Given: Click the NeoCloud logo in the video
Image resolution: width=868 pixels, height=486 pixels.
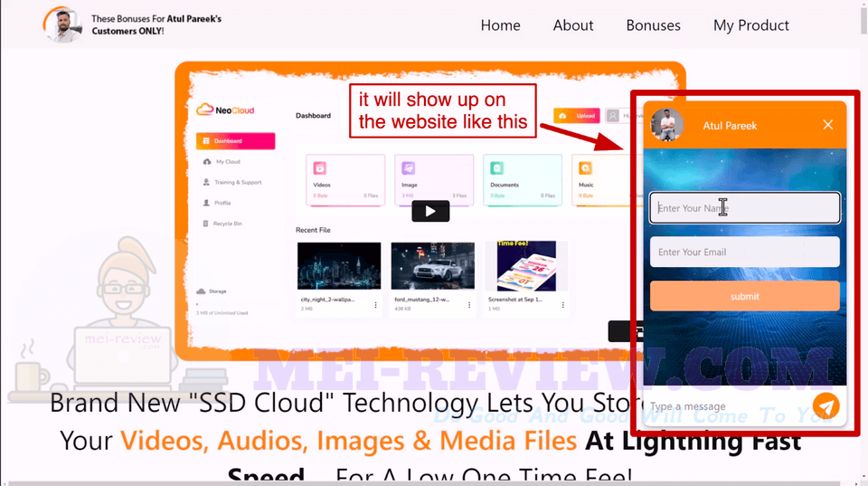Looking at the screenshot, I should pos(225,110).
